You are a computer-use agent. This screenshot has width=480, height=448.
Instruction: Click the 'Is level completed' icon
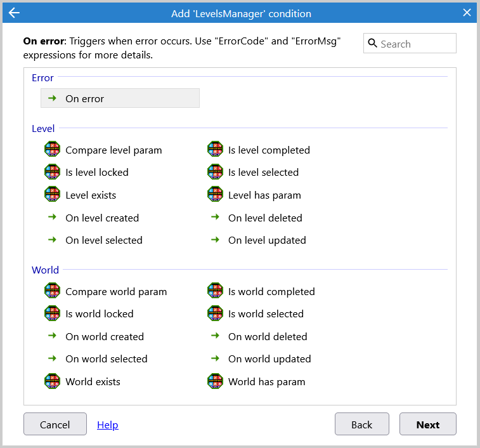215,150
